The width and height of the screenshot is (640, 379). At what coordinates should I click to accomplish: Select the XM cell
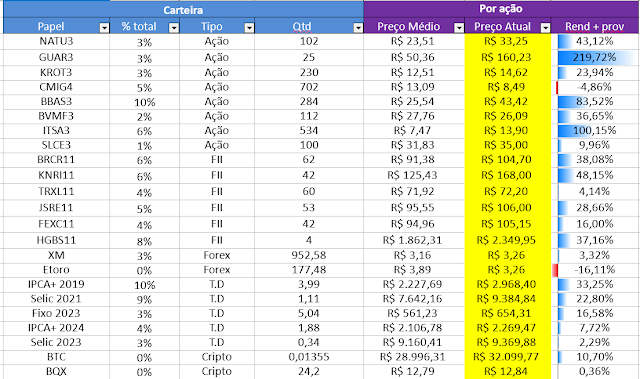pos(56,255)
